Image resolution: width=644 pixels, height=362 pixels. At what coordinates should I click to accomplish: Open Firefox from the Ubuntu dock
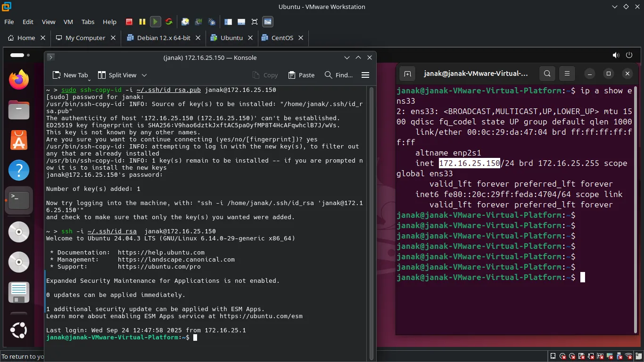tap(19, 80)
